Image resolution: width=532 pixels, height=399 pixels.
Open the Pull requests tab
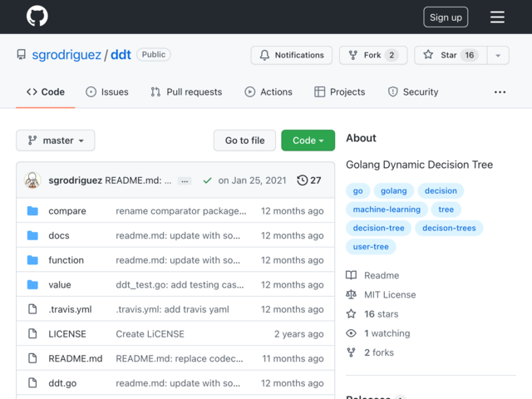click(x=186, y=92)
